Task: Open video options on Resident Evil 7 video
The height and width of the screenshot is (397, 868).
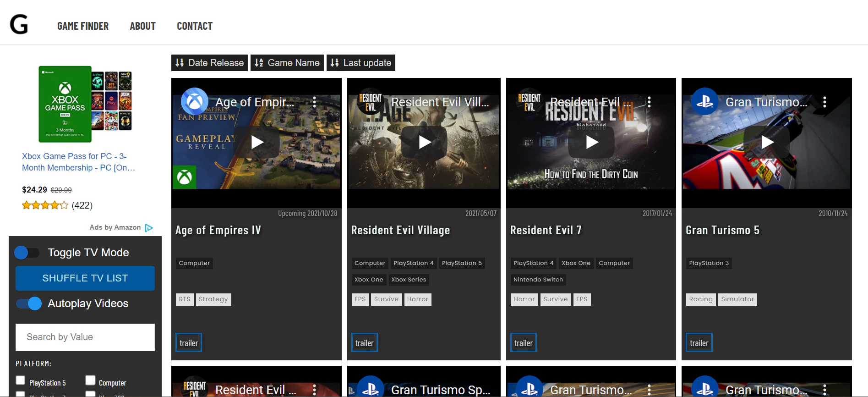Action: (x=649, y=102)
